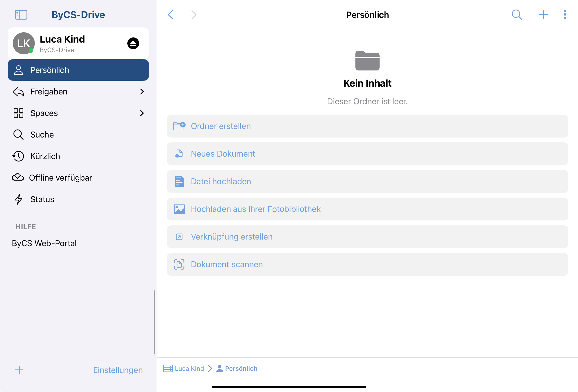This screenshot has width=578, height=392.
Task: Select the Persönlich sidebar item
Action: [x=78, y=70]
